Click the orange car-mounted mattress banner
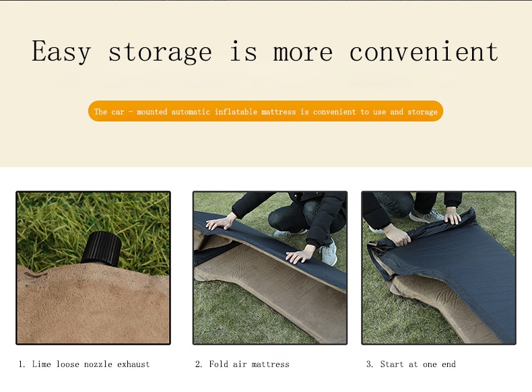This screenshot has height=392, width=532. coord(265,111)
